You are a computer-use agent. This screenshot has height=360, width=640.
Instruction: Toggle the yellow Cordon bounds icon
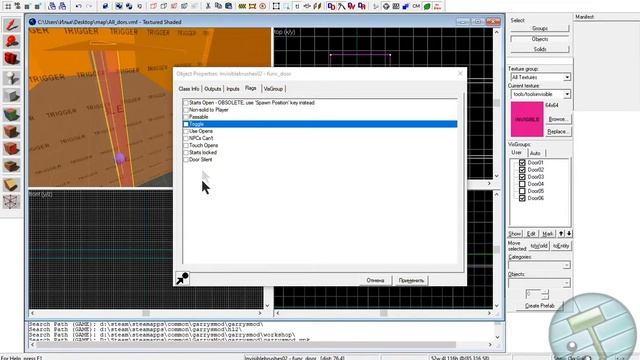coord(252,6)
